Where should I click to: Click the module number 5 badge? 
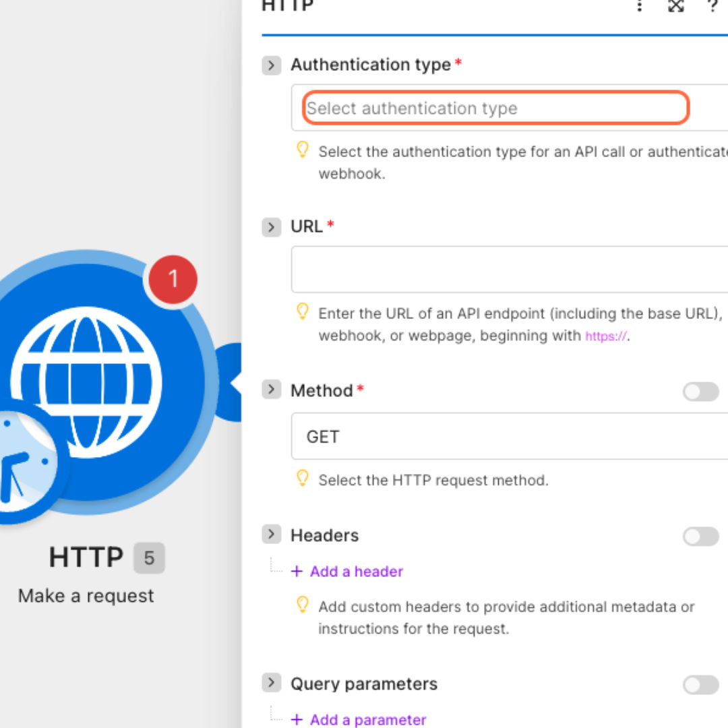coord(149,557)
